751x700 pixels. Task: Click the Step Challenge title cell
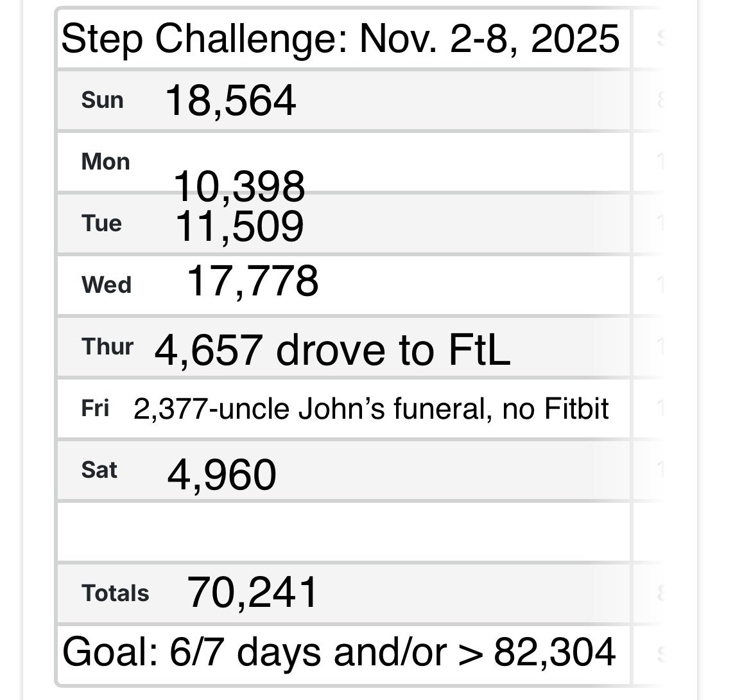click(340, 39)
